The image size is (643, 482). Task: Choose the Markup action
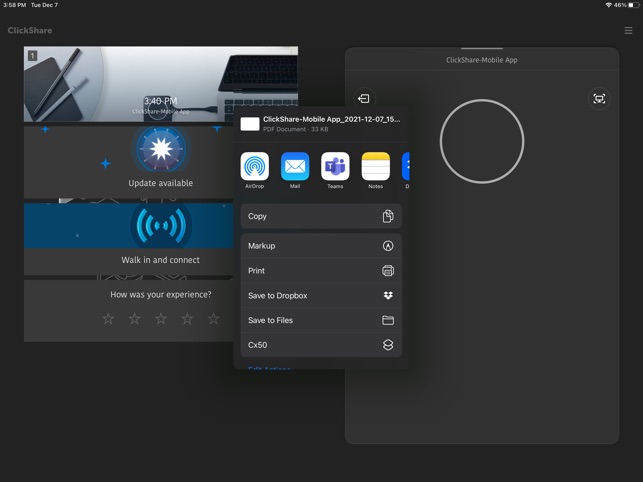(x=321, y=246)
